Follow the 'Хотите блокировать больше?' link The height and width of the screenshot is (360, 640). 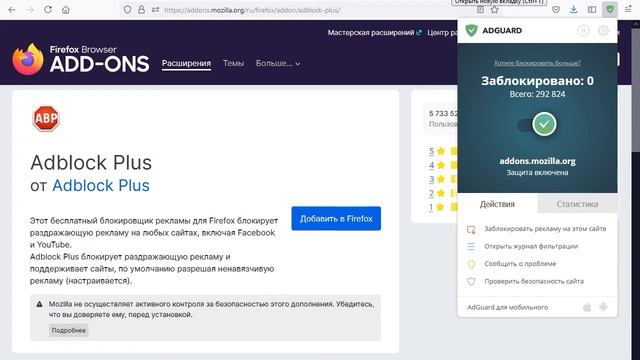(537, 63)
